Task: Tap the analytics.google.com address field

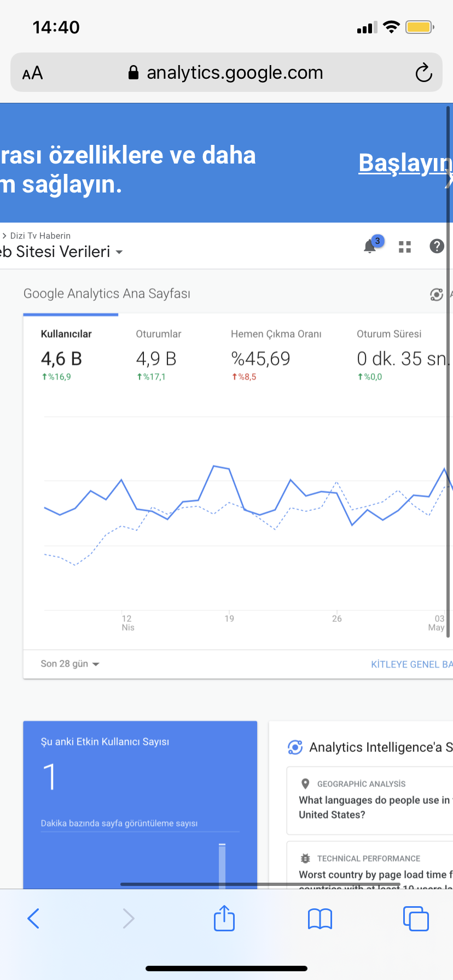Action: (x=226, y=72)
